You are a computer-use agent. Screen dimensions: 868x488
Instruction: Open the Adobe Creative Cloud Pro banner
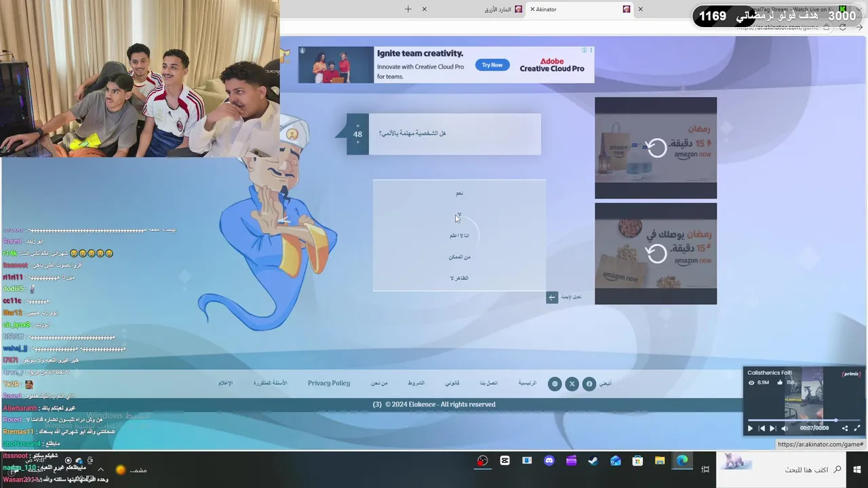[446, 65]
